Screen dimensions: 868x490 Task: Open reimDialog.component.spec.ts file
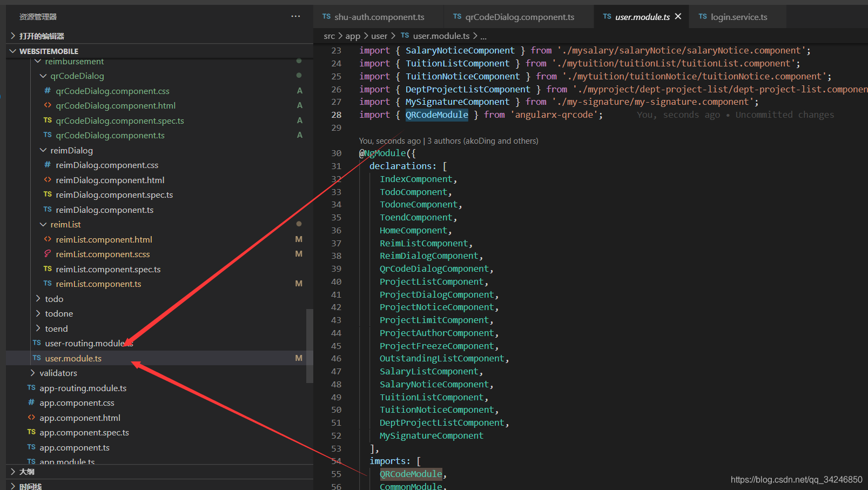115,194
